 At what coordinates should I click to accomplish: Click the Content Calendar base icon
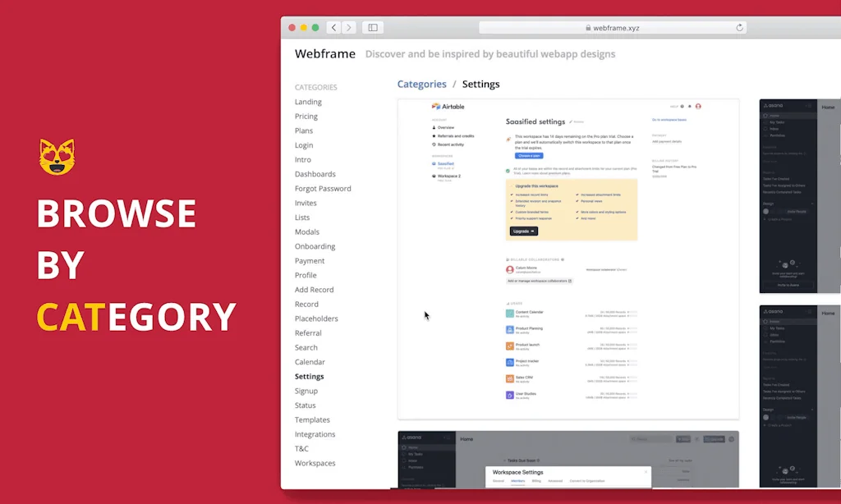pyautogui.click(x=509, y=313)
